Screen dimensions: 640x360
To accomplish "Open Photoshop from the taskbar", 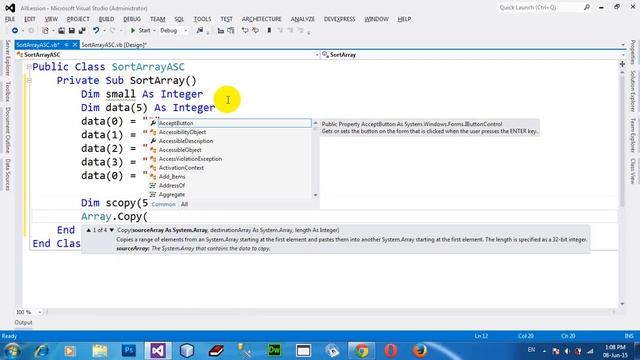I will [x=129, y=351].
